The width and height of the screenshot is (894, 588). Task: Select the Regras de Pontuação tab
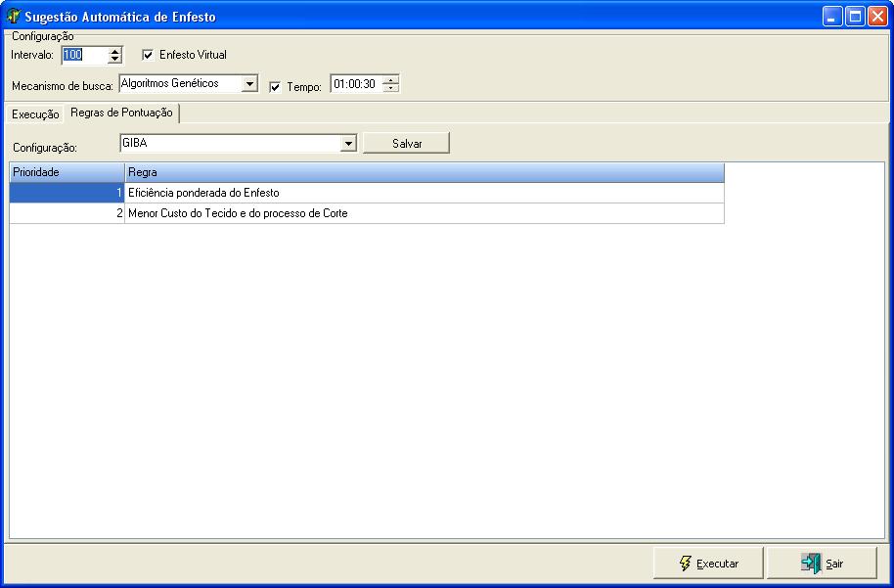[x=121, y=113]
